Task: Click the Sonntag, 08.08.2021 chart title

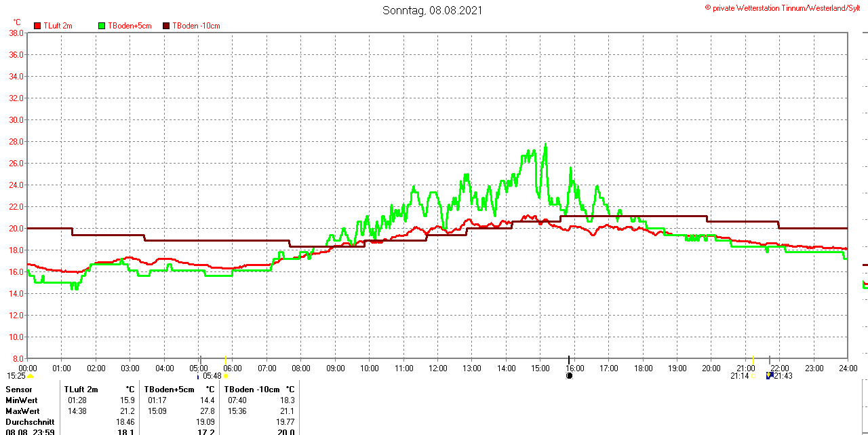Action: pyautogui.click(x=433, y=10)
